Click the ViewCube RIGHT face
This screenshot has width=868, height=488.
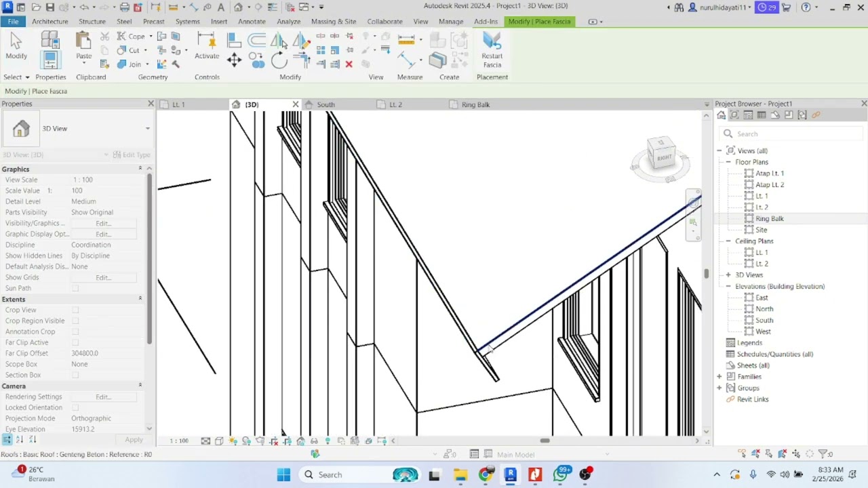click(x=663, y=157)
